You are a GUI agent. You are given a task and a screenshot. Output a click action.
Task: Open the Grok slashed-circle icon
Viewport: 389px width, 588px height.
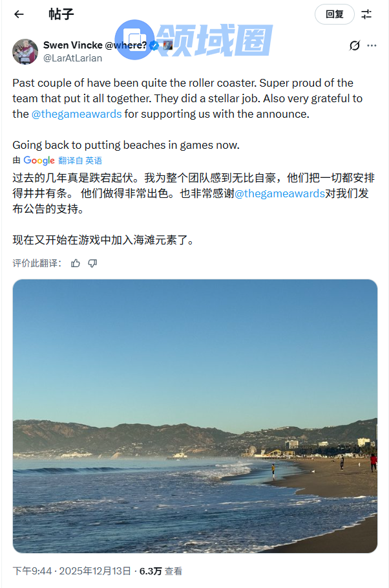pos(354,45)
